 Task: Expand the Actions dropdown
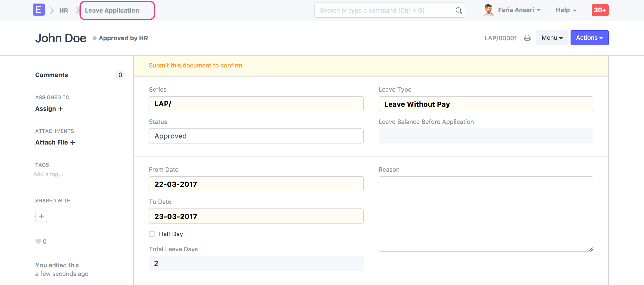[x=589, y=38]
